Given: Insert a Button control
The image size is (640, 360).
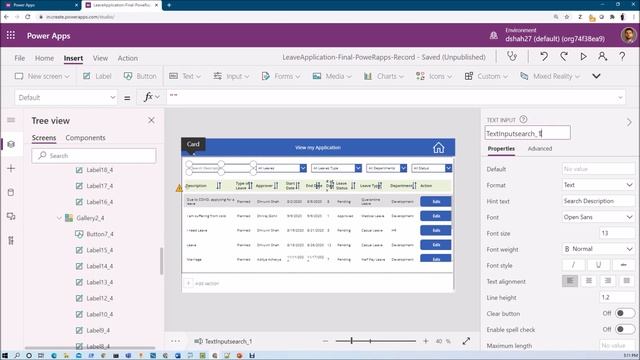Looking at the screenshot, I should click(x=140, y=76).
